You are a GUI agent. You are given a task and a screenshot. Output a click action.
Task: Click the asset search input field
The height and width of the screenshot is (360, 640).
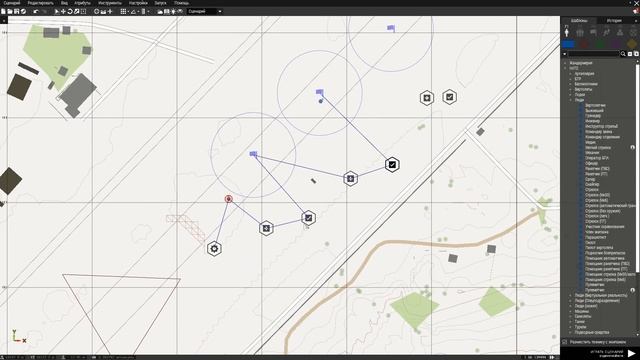pyautogui.click(x=593, y=54)
